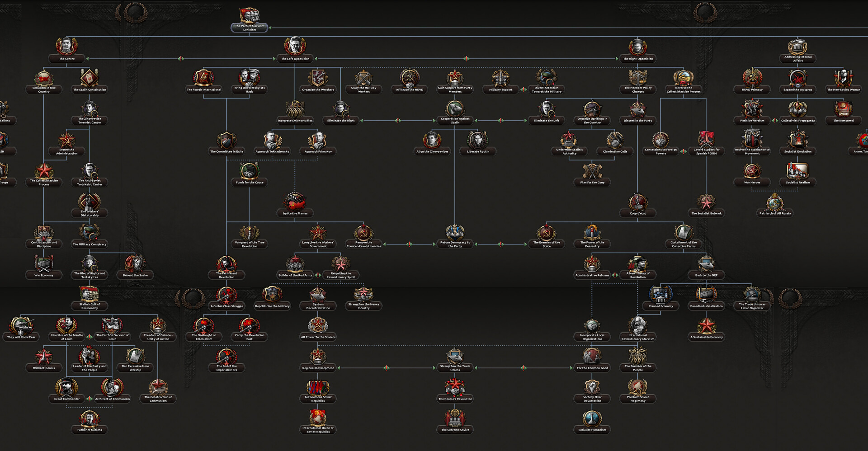Click the Ignite the Flames flame icon
Screen dimensions: 868x451
click(295, 200)
